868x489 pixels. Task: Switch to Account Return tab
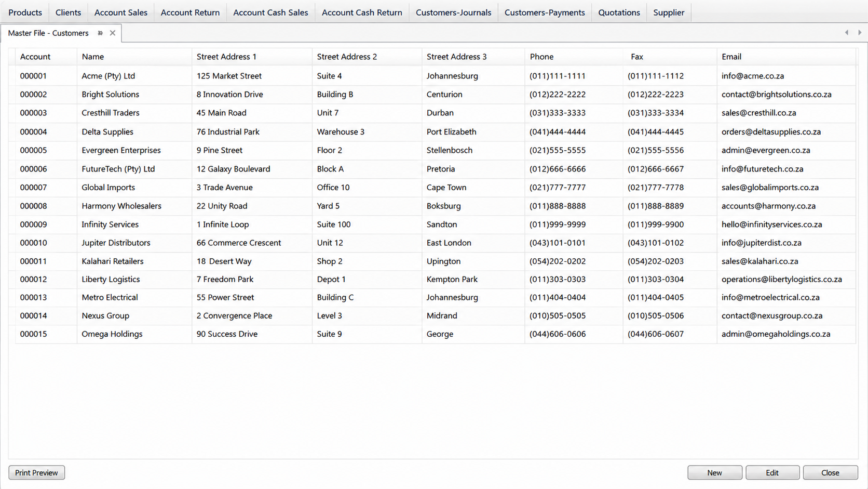(x=190, y=12)
